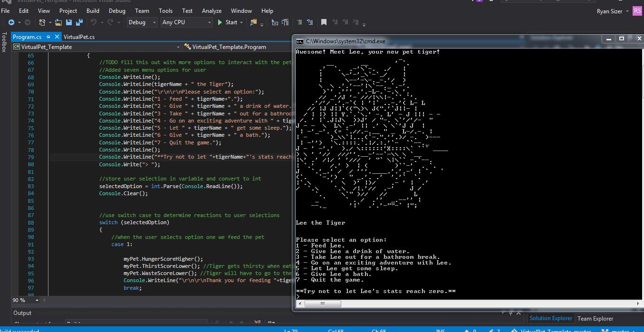This screenshot has width=644, height=332.
Task: Open the Toolbox side panel
Action: pos(4,42)
